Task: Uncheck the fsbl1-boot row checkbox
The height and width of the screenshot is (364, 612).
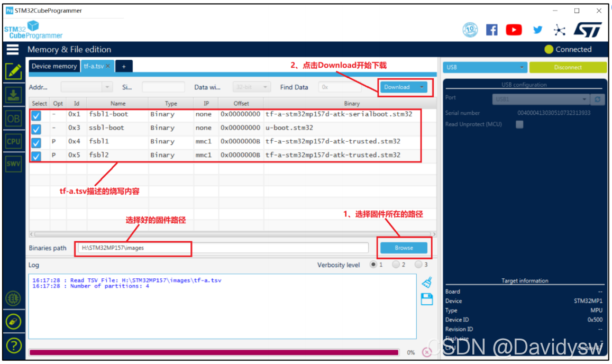Action: [x=36, y=116]
